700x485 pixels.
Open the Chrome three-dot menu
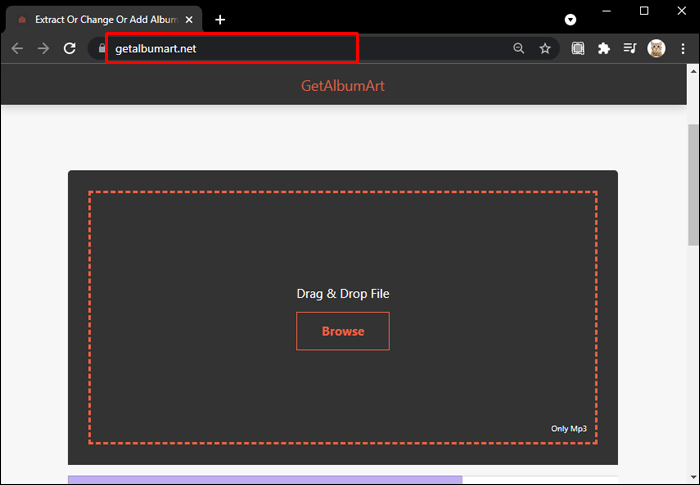point(683,48)
